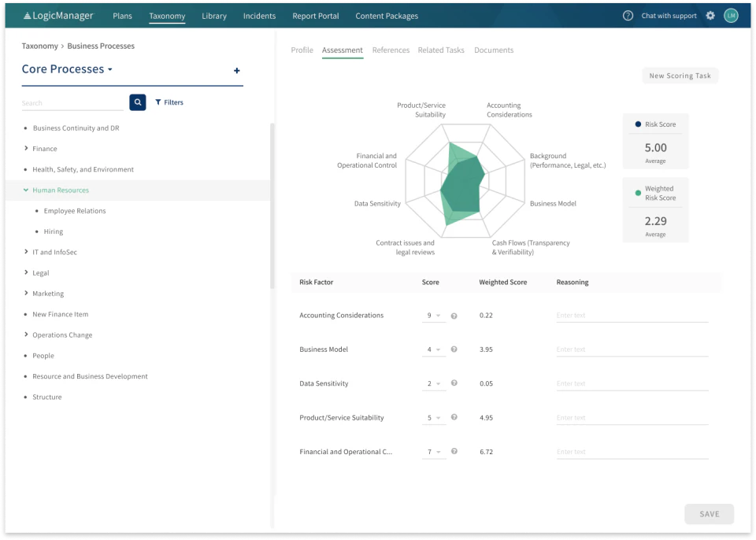Click the help icon beside Data Sensitivity score

454,383
